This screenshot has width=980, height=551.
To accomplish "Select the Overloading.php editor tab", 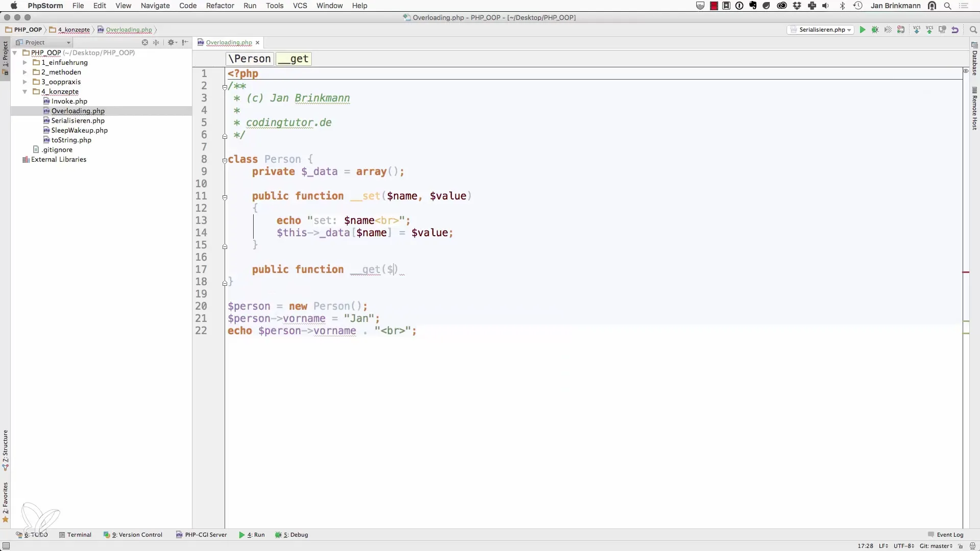I will (229, 42).
